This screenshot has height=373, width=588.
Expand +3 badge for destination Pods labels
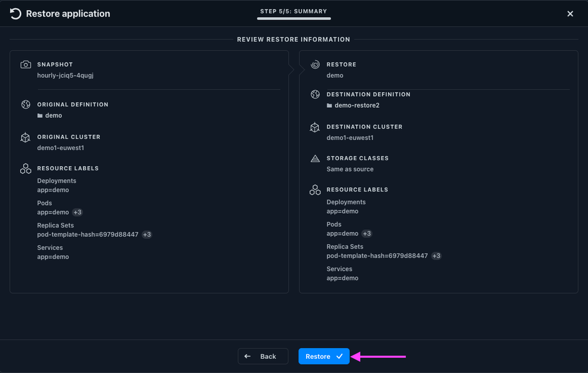tap(367, 233)
